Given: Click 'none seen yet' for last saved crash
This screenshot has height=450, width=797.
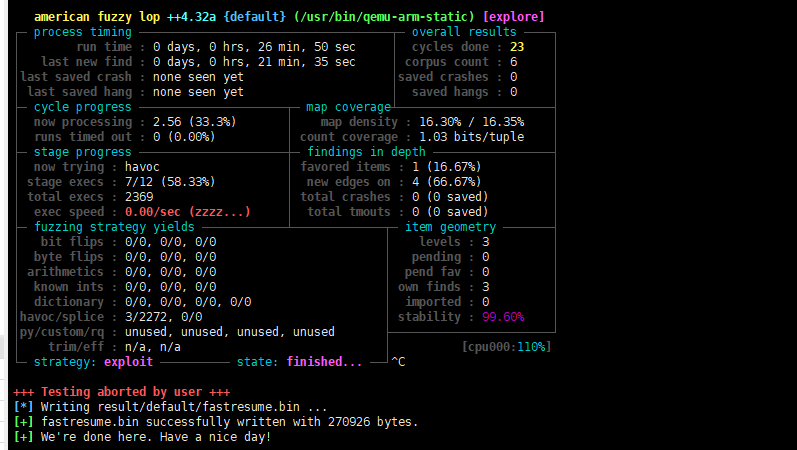Looking at the screenshot, I should tap(198, 77).
